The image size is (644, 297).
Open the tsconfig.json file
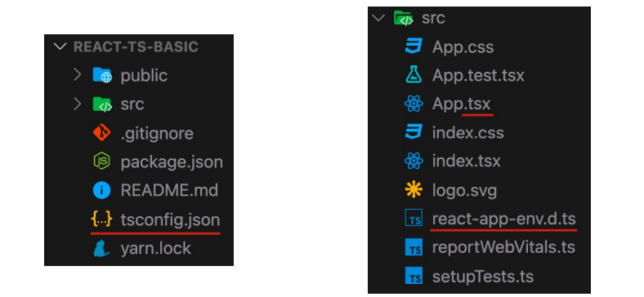[171, 219]
